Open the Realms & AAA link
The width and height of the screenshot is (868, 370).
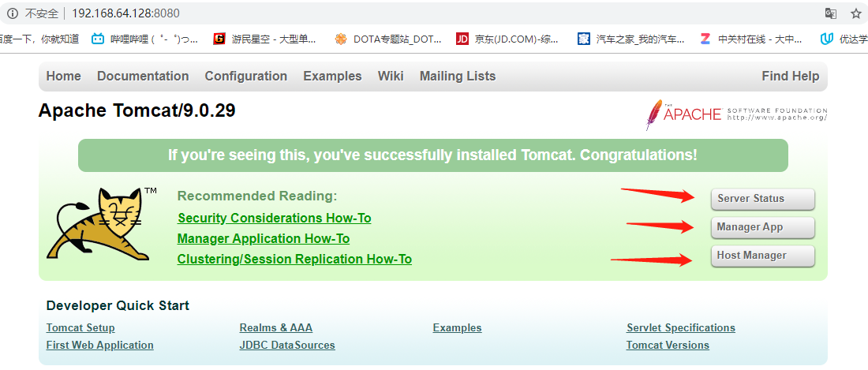[275, 328]
